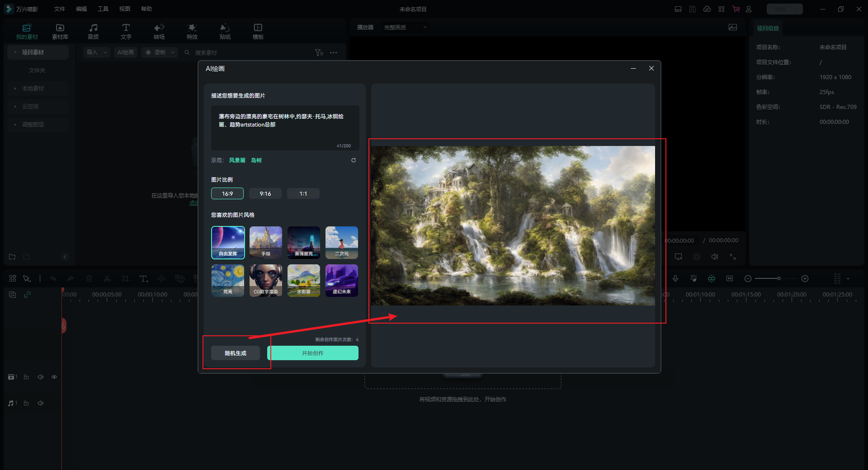
Task: Click the refresh examples icon beside 示范
Action: pos(354,160)
